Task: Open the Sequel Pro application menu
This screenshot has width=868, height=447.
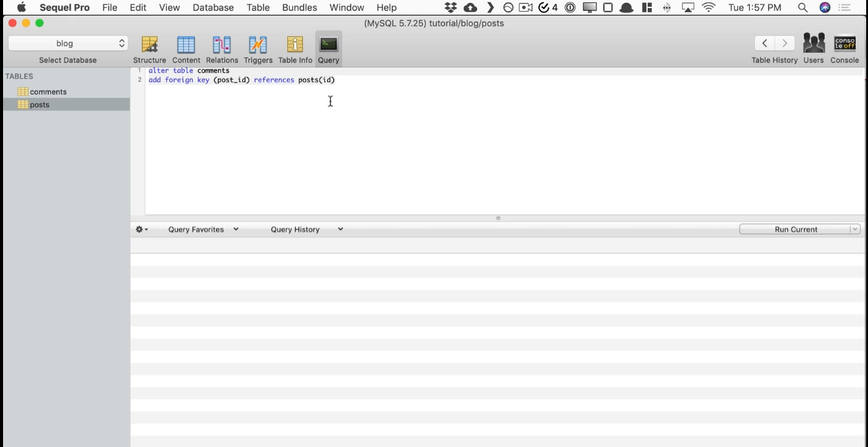Action: (64, 7)
